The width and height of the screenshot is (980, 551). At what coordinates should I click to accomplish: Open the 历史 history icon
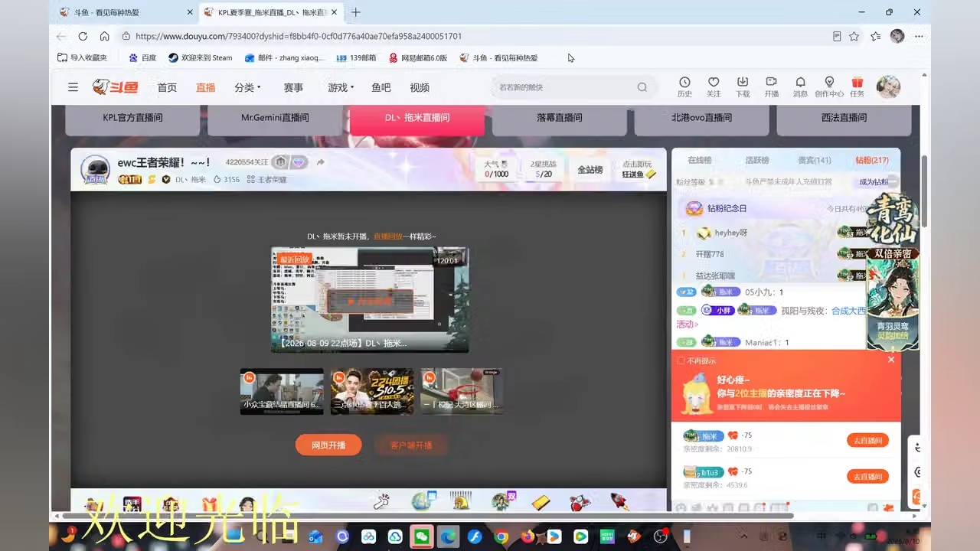pos(684,86)
